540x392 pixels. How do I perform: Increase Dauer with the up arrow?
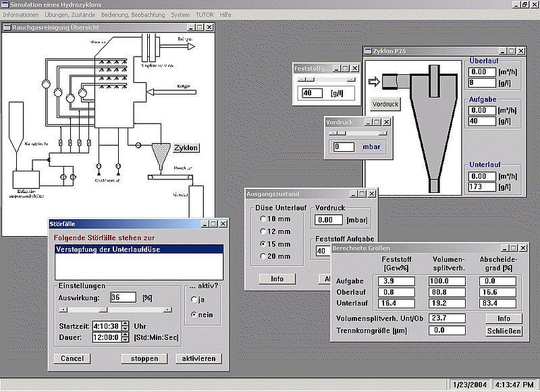click(x=126, y=335)
